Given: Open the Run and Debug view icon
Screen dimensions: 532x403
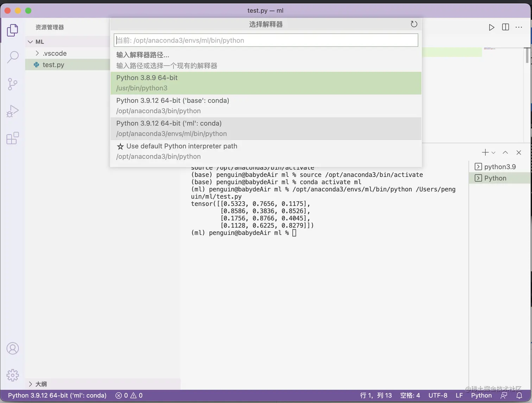Looking at the screenshot, I should (13, 111).
